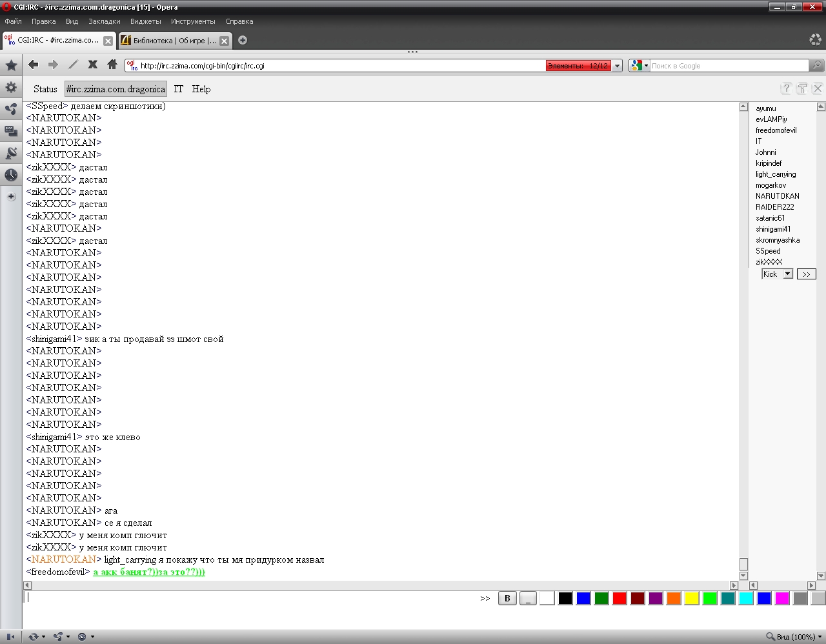The height and width of the screenshot is (644, 826).
Task: Open the Help link
Action: tap(201, 89)
